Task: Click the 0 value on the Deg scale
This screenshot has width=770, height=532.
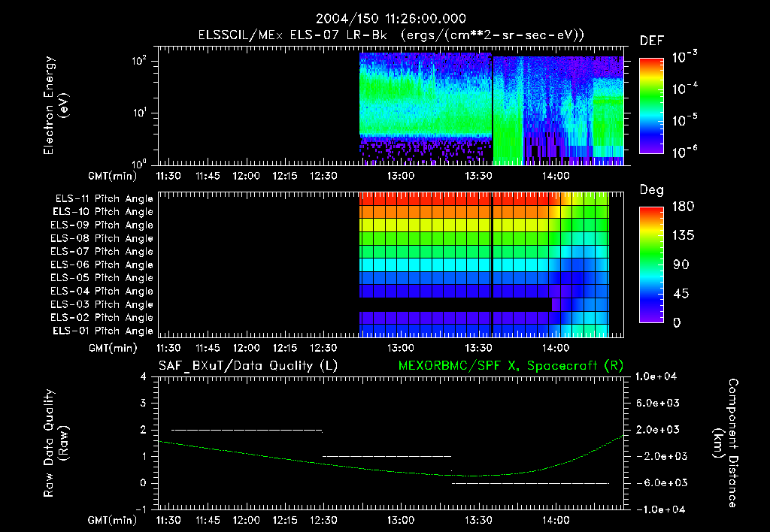Action: (x=677, y=322)
